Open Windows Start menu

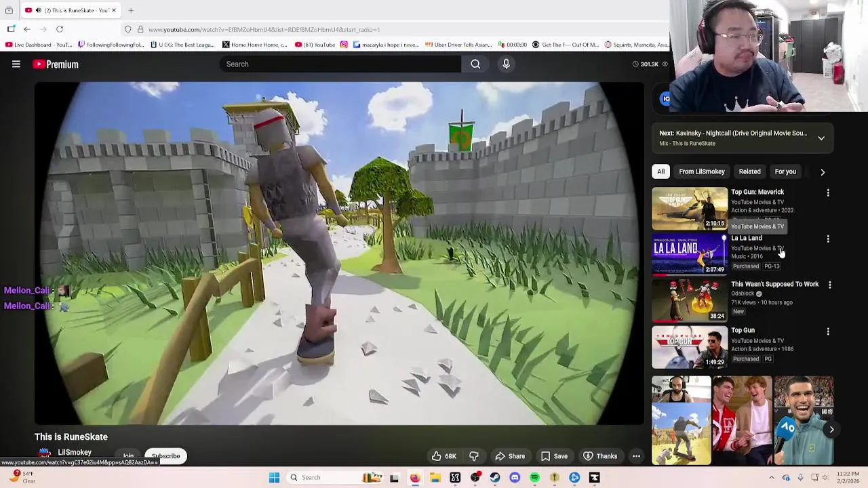point(274,477)
